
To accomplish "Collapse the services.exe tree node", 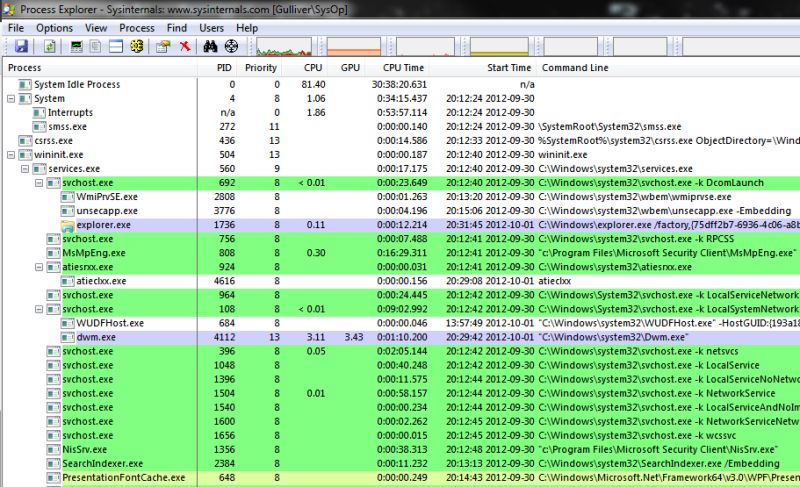I will tap(24, 169).
